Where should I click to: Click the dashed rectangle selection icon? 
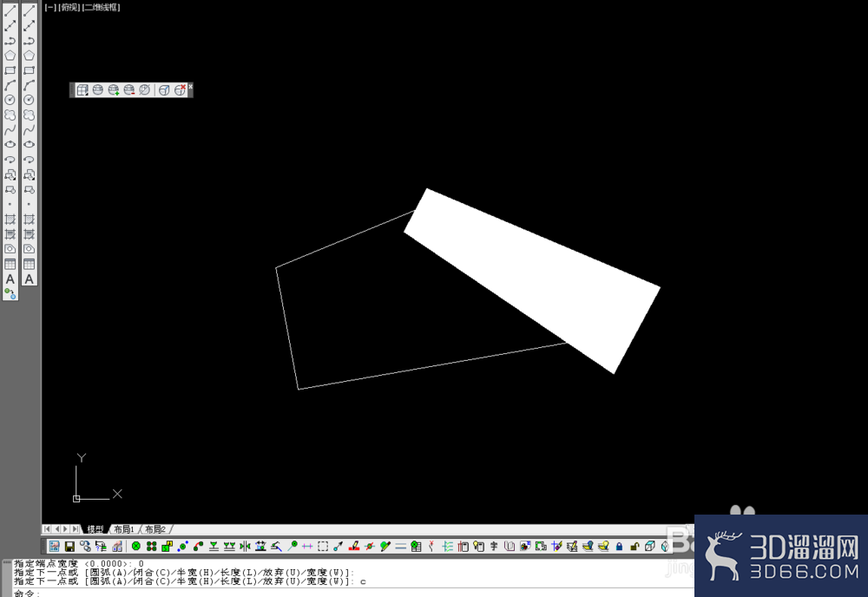pyautogui.click(x=323, y=547)
